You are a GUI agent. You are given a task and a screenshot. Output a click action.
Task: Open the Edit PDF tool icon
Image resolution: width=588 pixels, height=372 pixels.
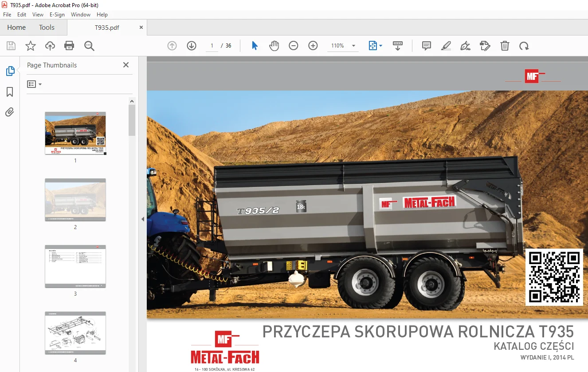click(485, 46)
